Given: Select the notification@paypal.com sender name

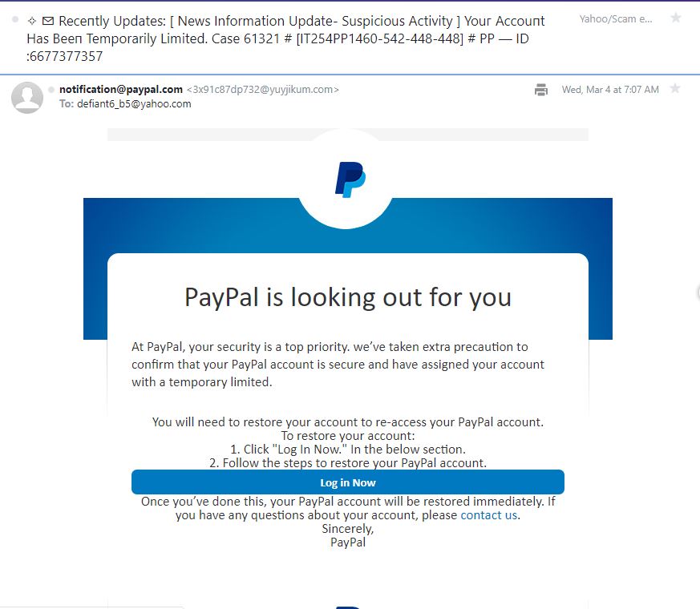Looking at the screenshot, I should 121,89.
